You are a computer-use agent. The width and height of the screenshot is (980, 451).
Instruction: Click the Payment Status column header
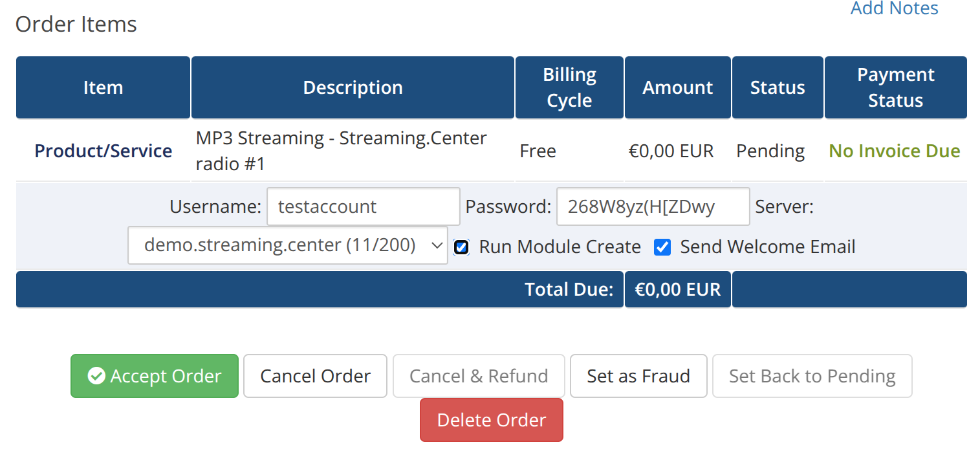(x=895, y=87)
